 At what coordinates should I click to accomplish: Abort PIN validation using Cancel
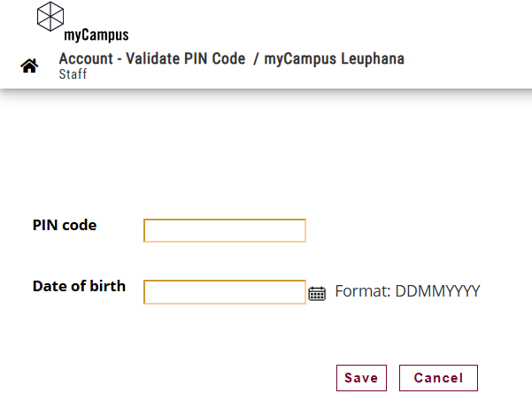pos(438,378)
